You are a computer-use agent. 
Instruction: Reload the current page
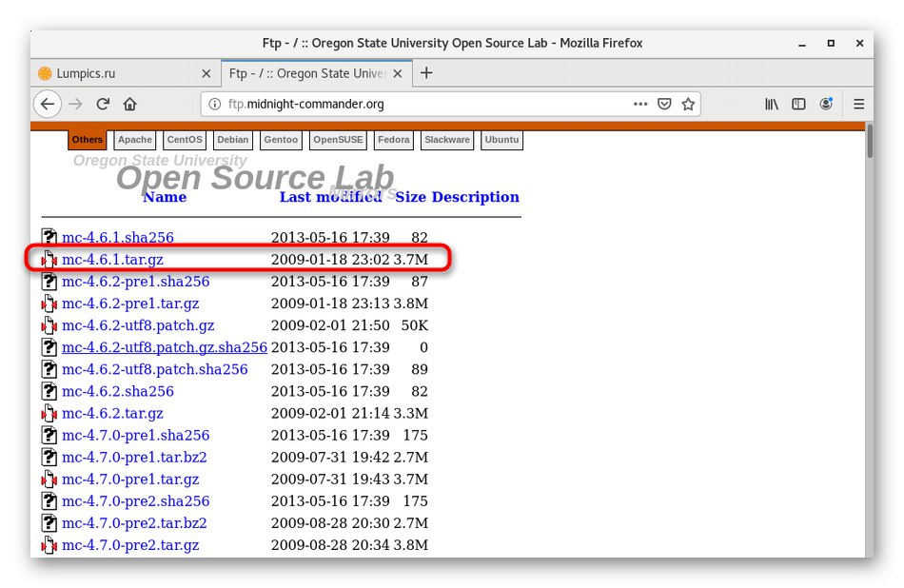(103, 104)
